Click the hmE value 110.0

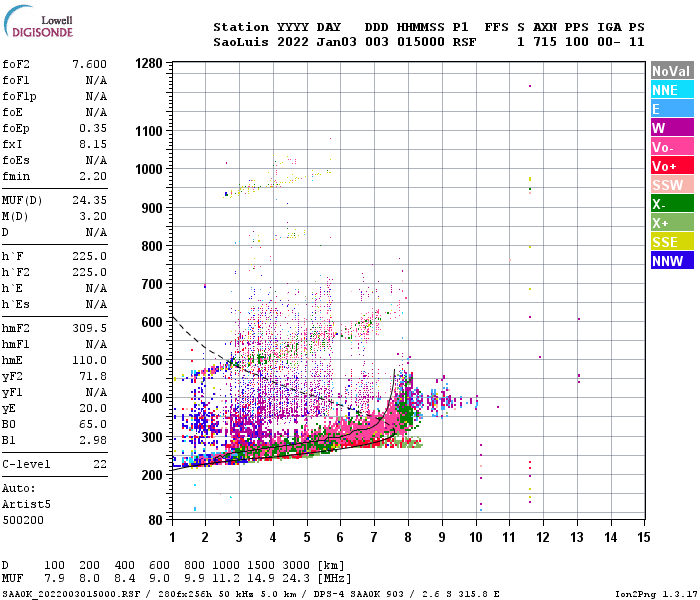(90, 360)
